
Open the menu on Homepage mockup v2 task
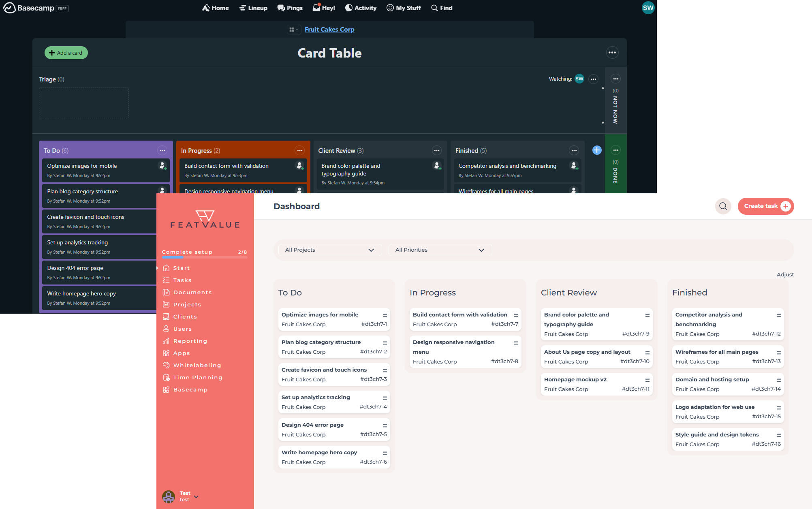point(647,380)
